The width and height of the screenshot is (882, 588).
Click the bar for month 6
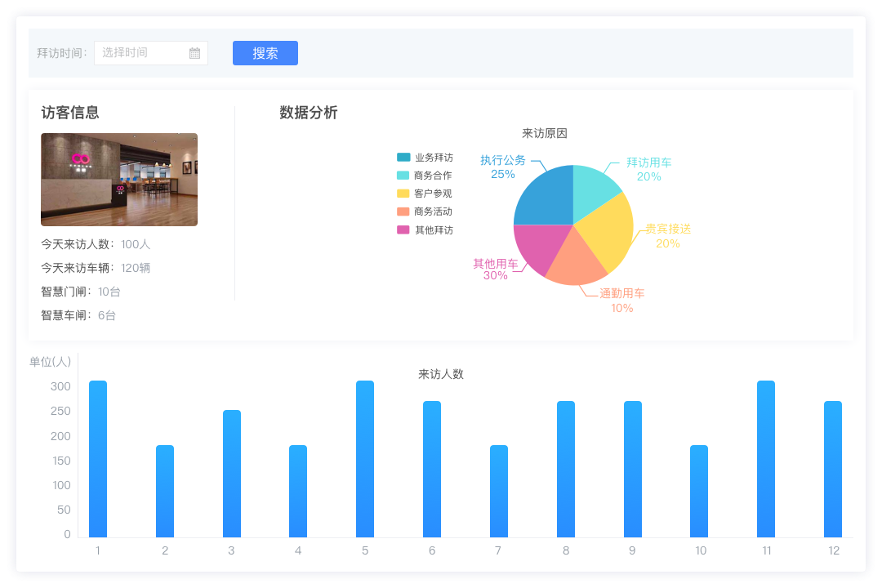coord(432,470)
